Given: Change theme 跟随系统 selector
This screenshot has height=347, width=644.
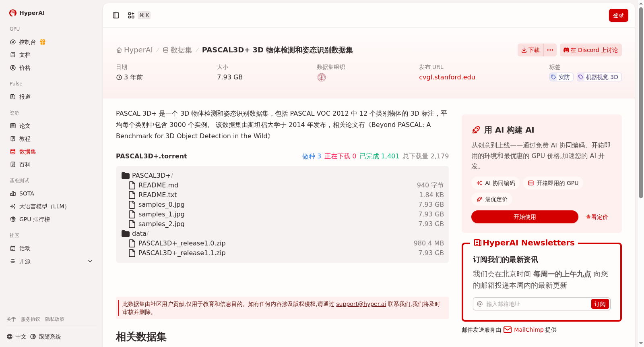Looking at the screenshot, I should tap(46, 337).
